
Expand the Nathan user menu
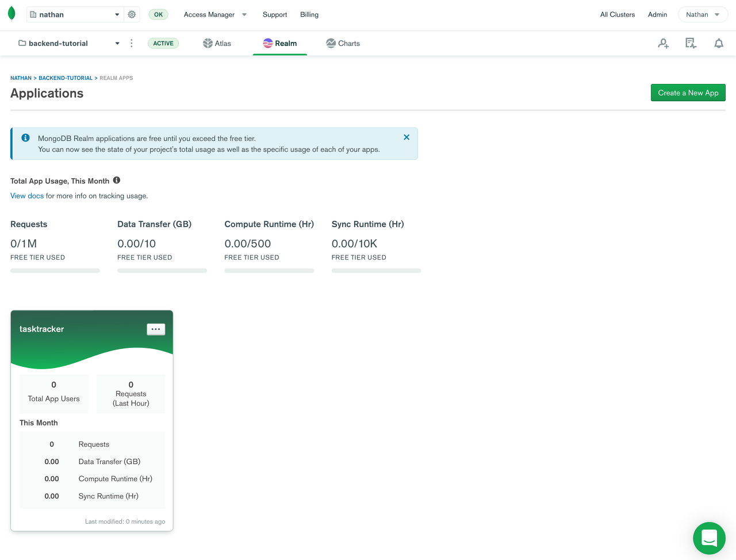pos(703,14)
